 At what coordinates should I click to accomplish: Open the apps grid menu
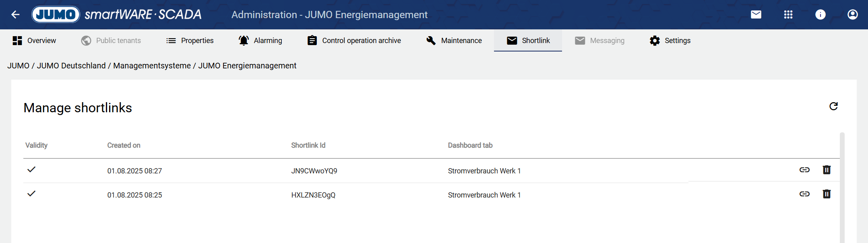point(788,15)
